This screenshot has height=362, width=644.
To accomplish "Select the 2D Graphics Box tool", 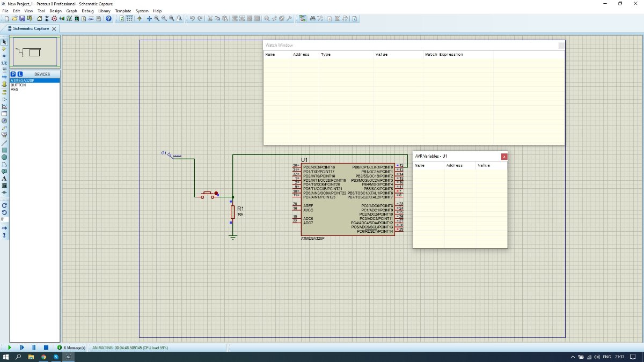I will (4, 150).
